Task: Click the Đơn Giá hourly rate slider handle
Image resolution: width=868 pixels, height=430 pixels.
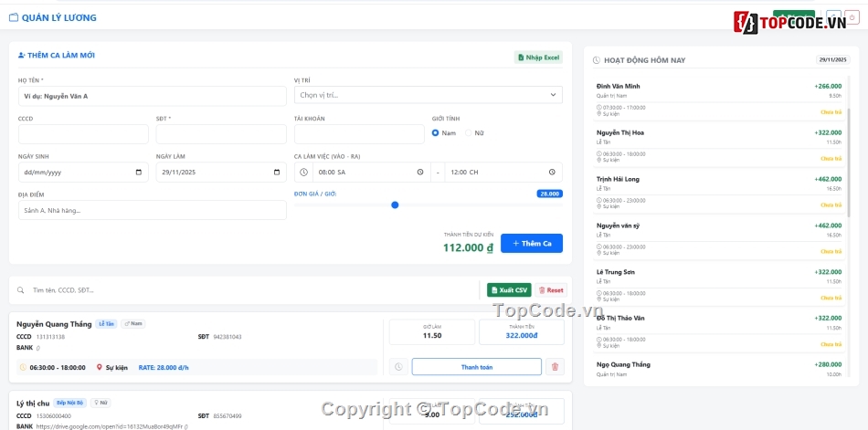Action: 395,205
